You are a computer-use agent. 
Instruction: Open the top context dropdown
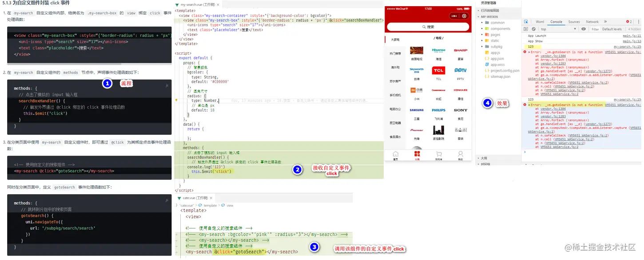click(x=558, y=29)
